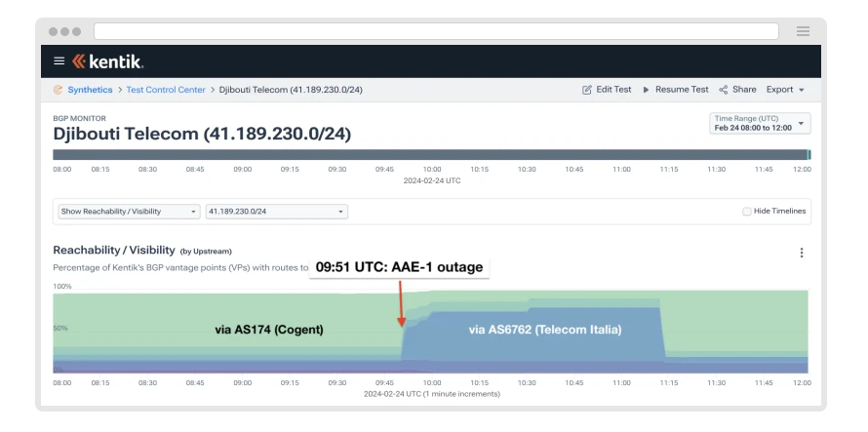The image size is (868, 432).
Task: Click the Djibouti Telecom page heading
Action: tap(202, 134)
